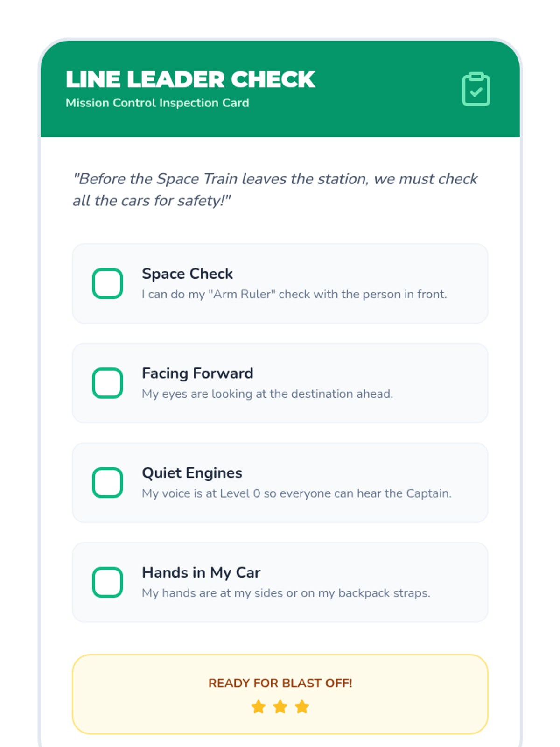
Task: Click the Quiet Engines heading
Action: [192, 473]
